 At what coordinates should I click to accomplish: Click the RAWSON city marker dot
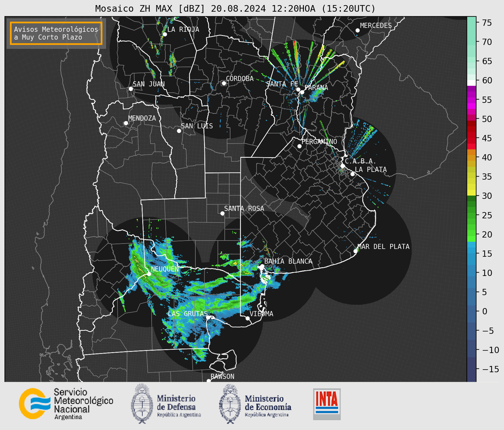click(209, 381)
